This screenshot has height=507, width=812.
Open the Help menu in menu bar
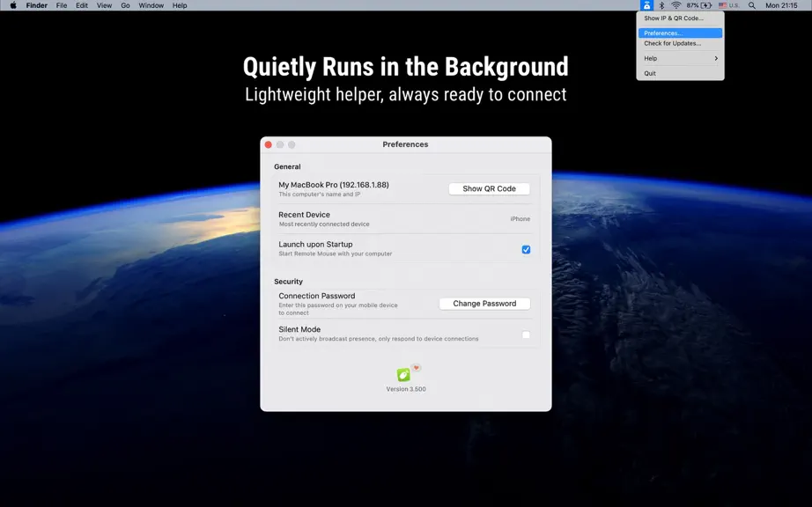(180, 5)
